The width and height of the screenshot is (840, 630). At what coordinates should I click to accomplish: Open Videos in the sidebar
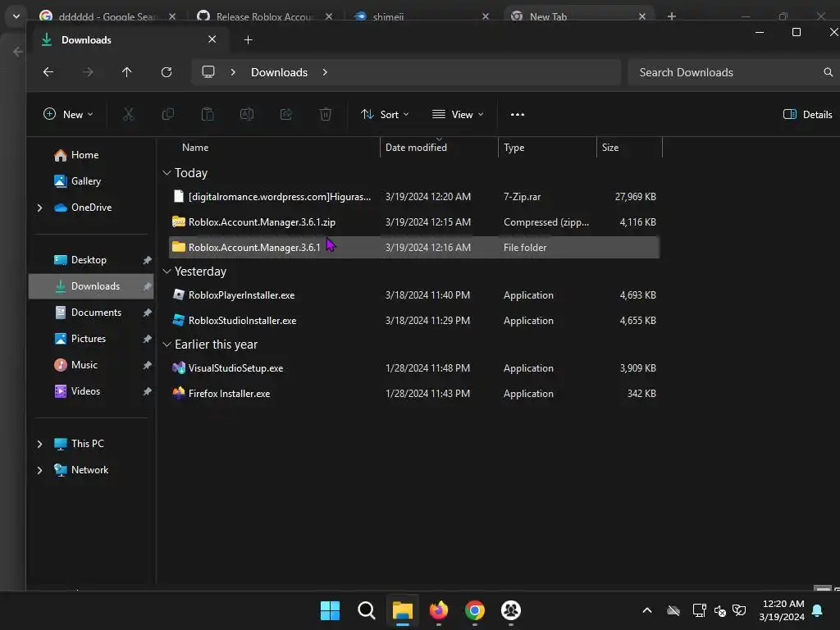pos(91,391)
